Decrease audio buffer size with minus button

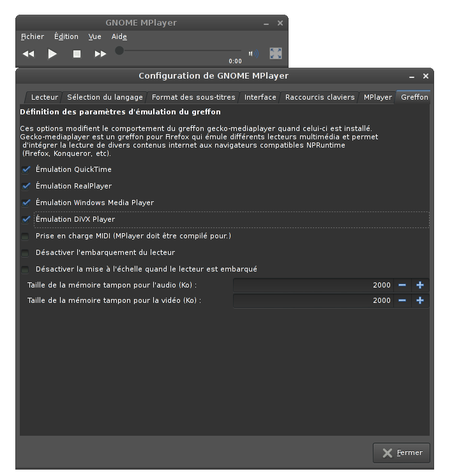pyautogui.click(x=402, y=286)
